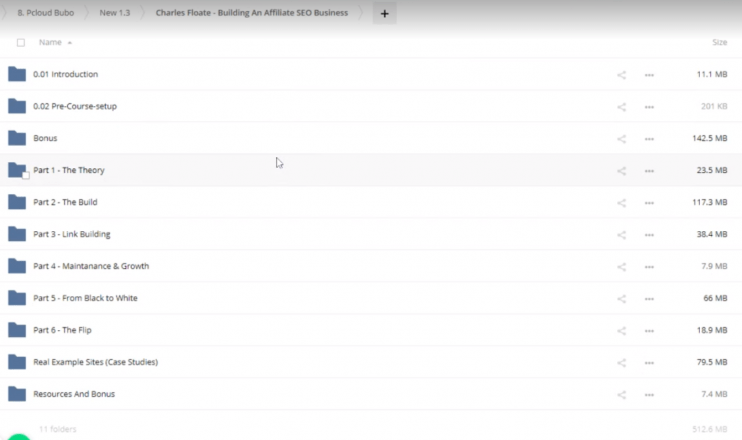The image size is (742, 440).
Task: Open more options for Part 5 - From Black to White
Action: pos(649,298)
